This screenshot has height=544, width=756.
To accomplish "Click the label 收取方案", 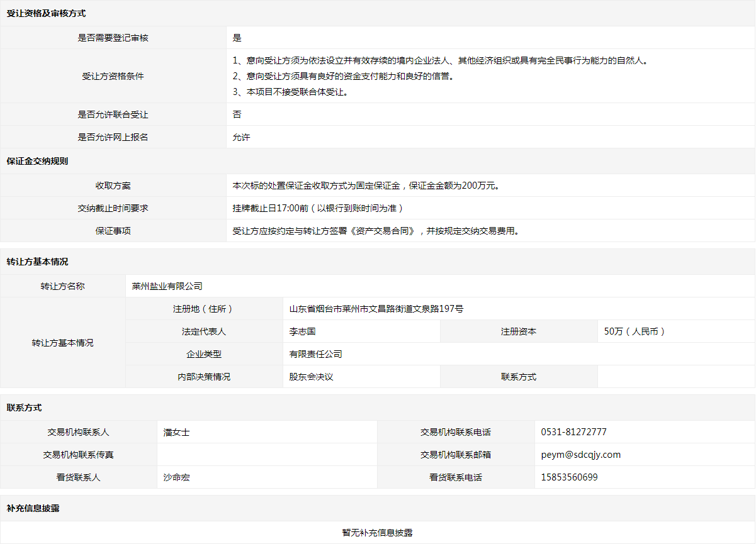I will (113, 186).
